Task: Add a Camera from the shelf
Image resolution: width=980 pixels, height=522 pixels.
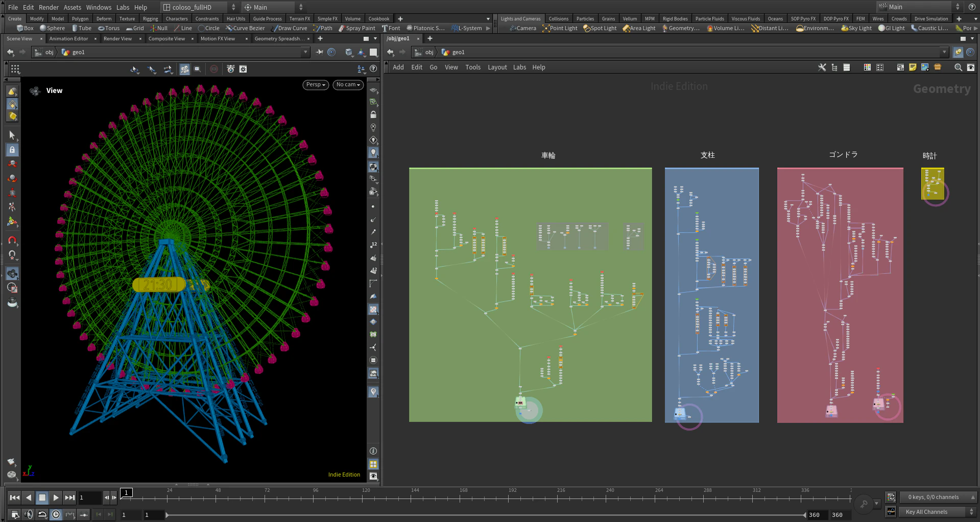Action: tap(523, 29)
